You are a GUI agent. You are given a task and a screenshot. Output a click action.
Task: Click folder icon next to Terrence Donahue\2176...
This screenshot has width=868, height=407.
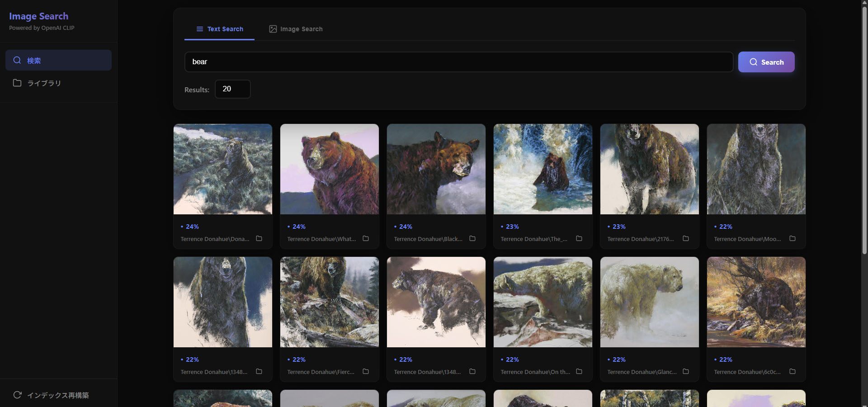click(x=686, y=238)
